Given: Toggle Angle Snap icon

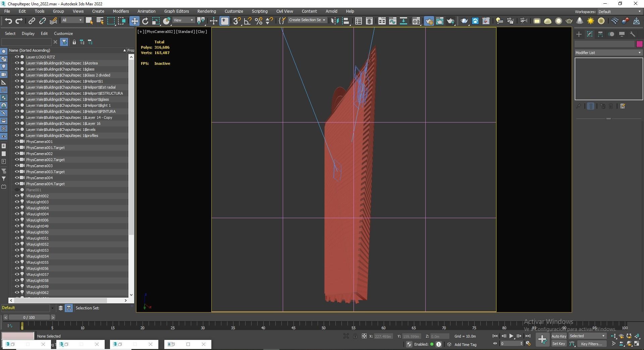Looking at the screenshot, I should point(248,21).
